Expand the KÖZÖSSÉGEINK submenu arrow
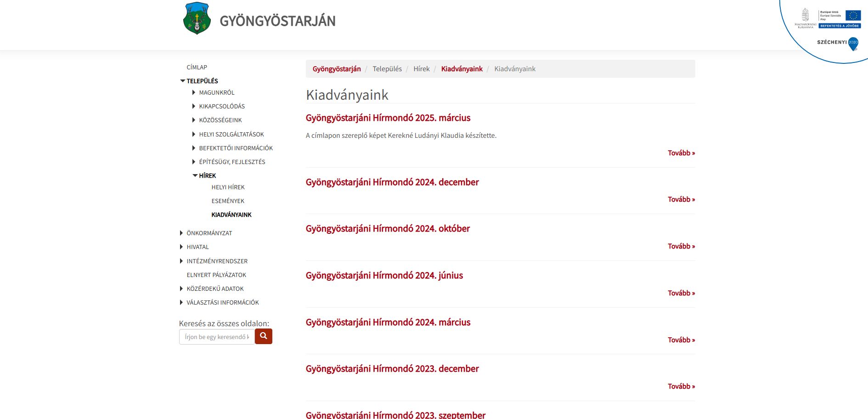Image resolution: width=868 pixels, height=419 pixels. 194,120
